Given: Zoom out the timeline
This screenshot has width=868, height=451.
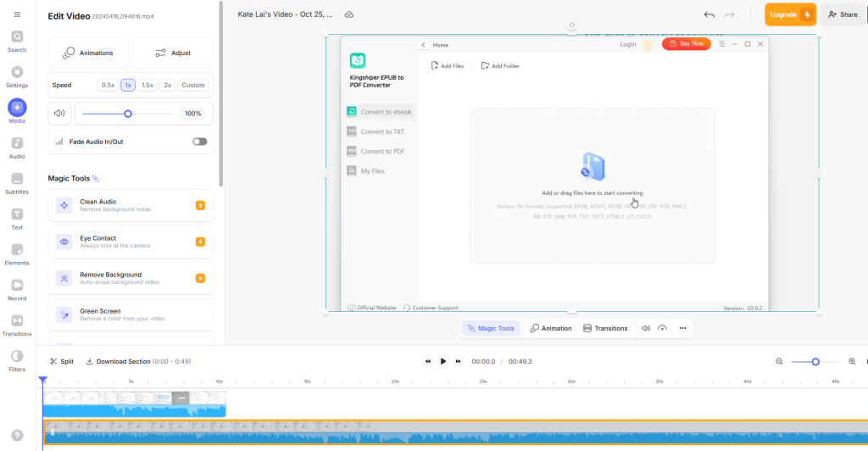Looking at the screenshot, I should click(x=779, y=361).
